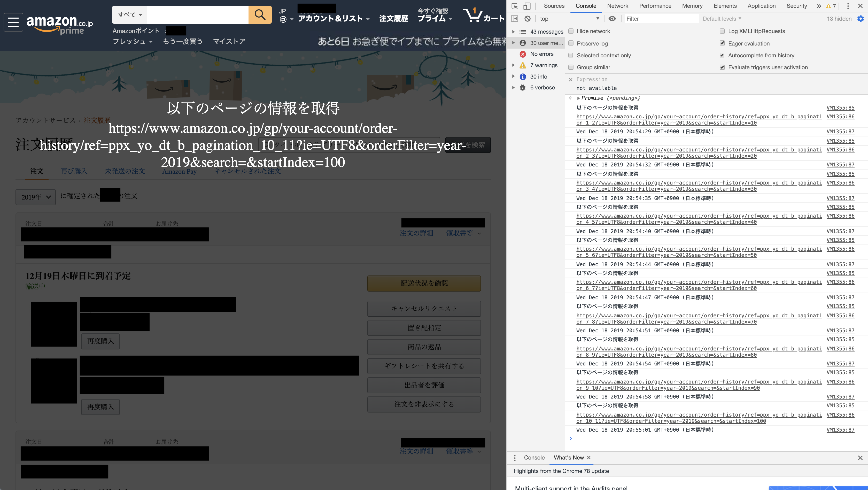Open DevTools three-dot customize menu

pyautogui.click(x=848, y=6)
